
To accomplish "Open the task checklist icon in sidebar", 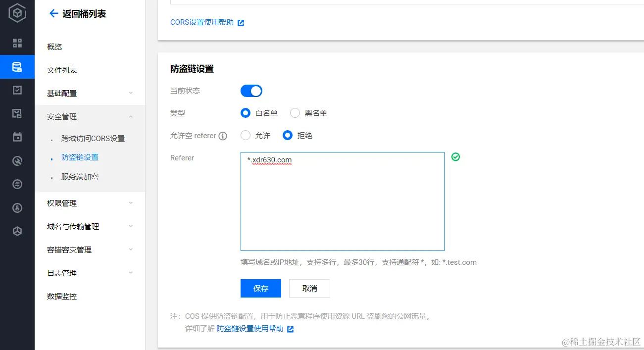I will (17, 90).
